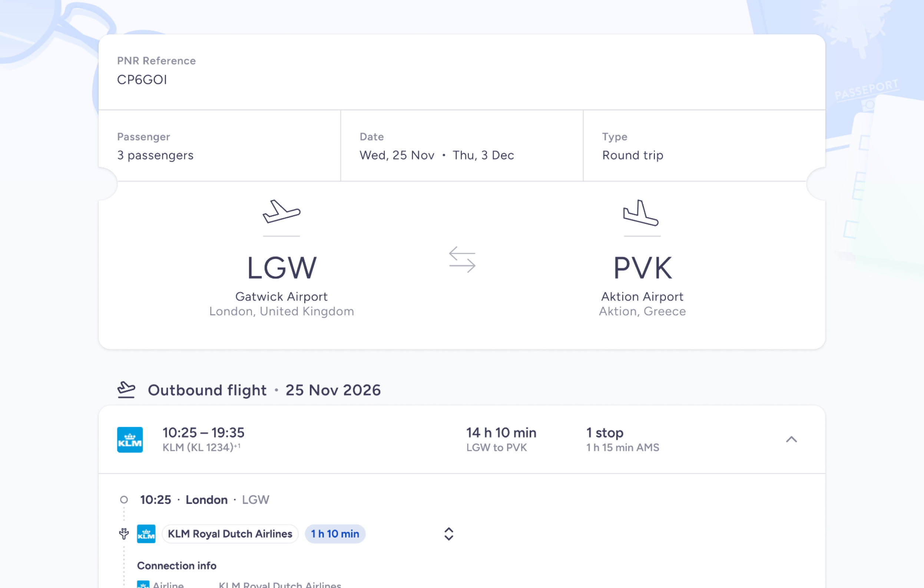Click the KLM logo in flight summary
Screen dimensions: 924x588
pos(130,439)
